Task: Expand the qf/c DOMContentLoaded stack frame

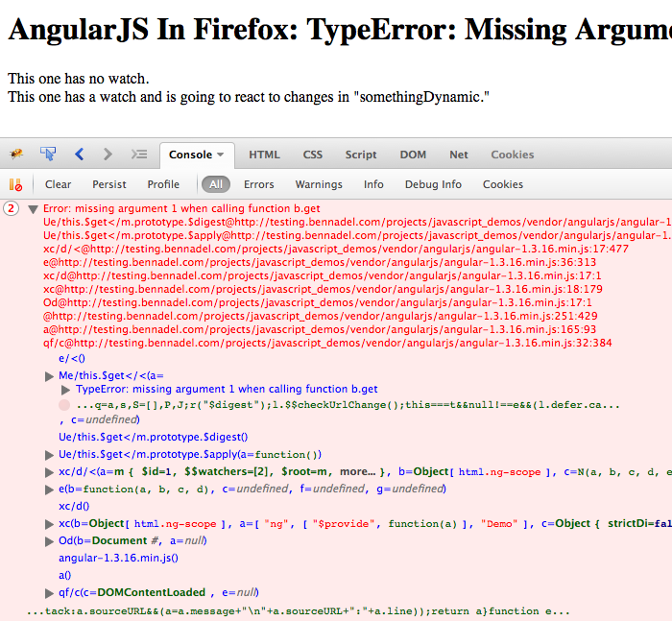Action: click(49, 593)
